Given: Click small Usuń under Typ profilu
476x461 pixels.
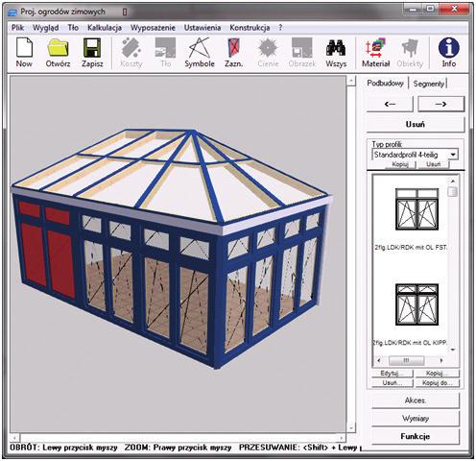Looking at the screenshot, I should coord(434,164).
